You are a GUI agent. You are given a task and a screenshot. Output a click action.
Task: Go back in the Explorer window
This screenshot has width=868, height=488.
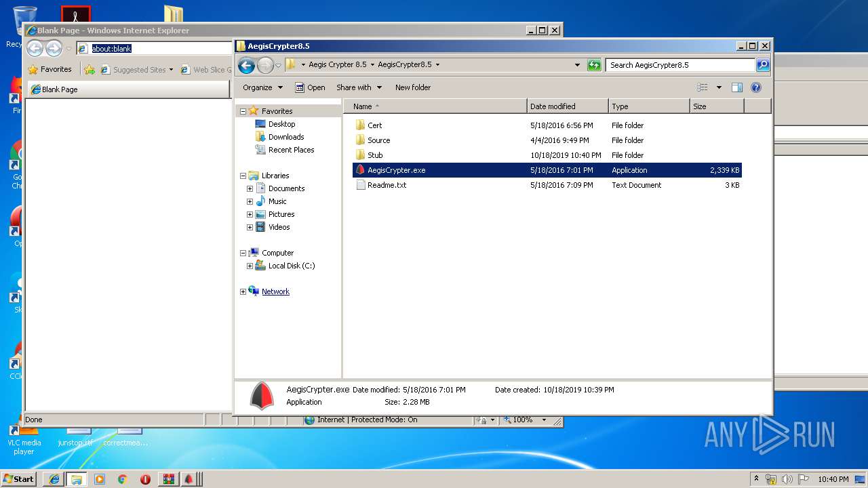coord(247,65)
